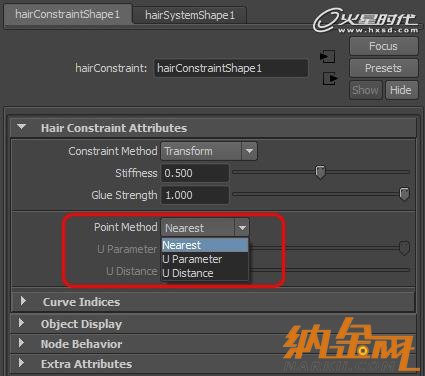Switch to the hairSystemShape1 tab
The width and height of the screenshot is (425, 376).
(x=190, y=15)
